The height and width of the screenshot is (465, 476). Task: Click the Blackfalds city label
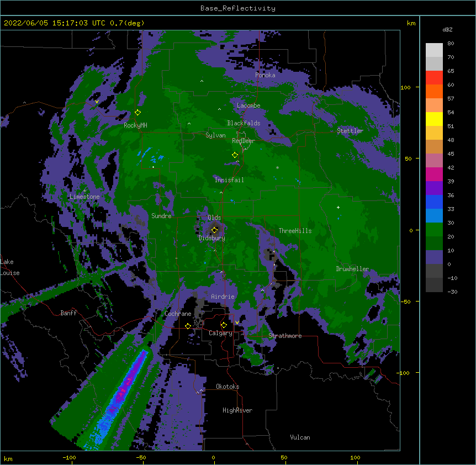point(244,123)
